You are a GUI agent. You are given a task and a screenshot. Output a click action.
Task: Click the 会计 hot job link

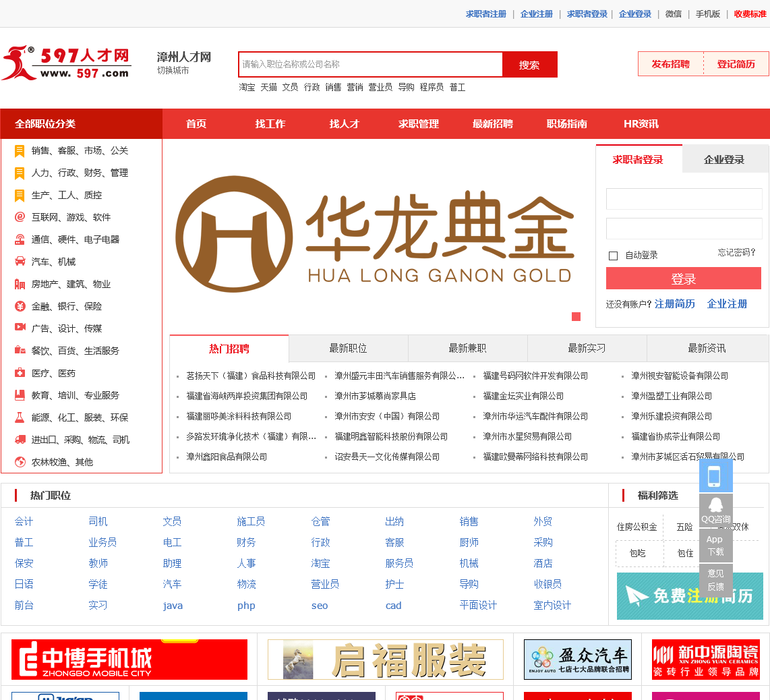click(24, 522)
